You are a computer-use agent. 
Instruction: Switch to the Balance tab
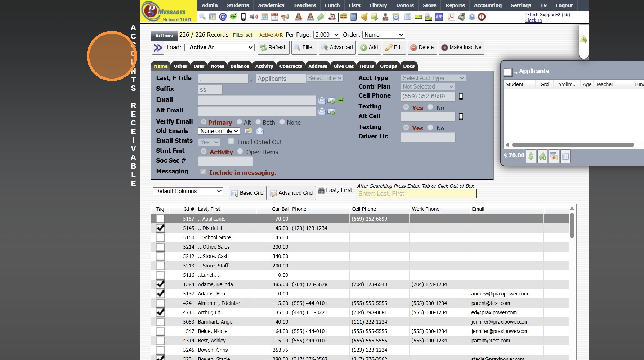point(240,66)
